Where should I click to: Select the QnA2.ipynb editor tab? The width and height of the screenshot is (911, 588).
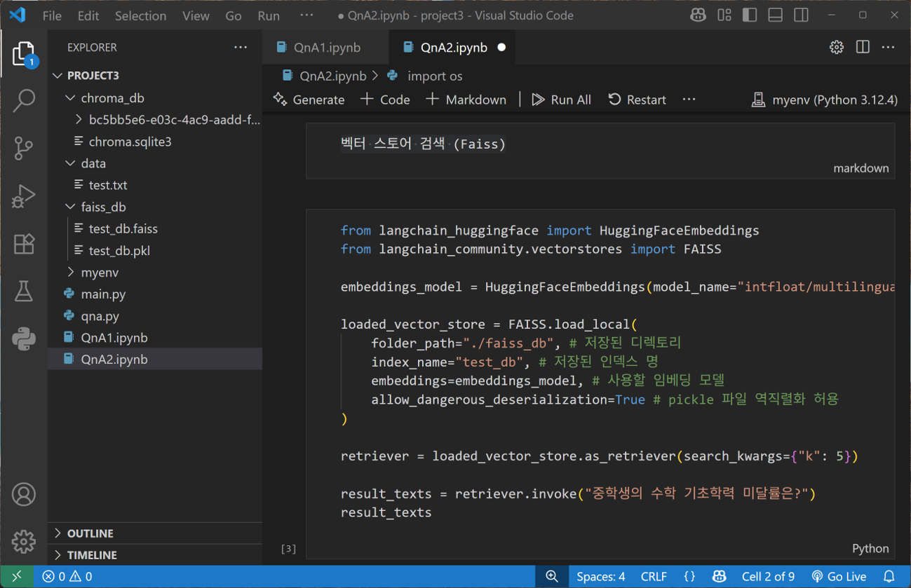coord(454,48)
